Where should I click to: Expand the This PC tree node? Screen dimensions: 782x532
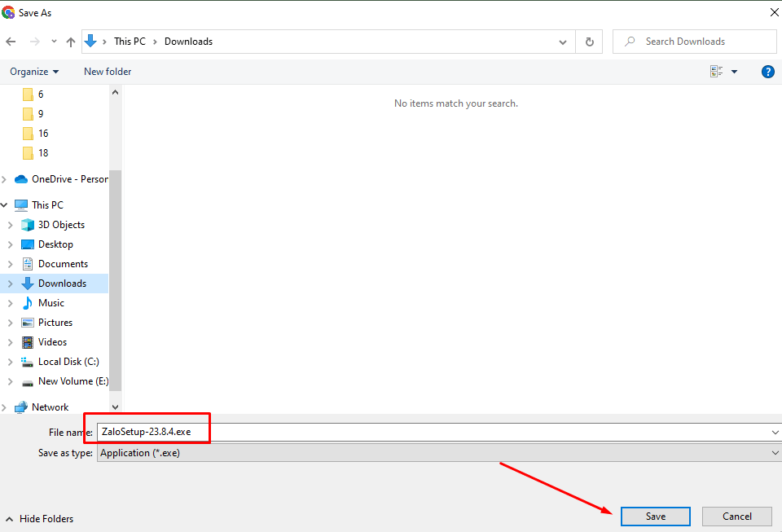click(5, 205)
